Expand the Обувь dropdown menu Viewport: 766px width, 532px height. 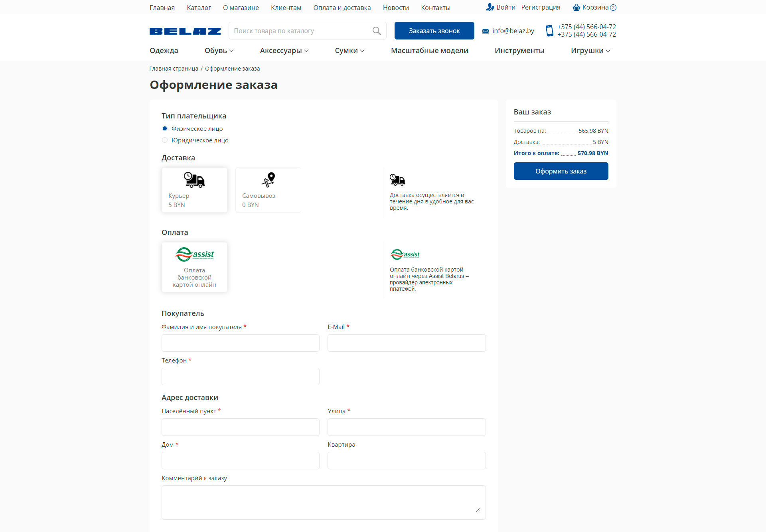coord(219,51)
